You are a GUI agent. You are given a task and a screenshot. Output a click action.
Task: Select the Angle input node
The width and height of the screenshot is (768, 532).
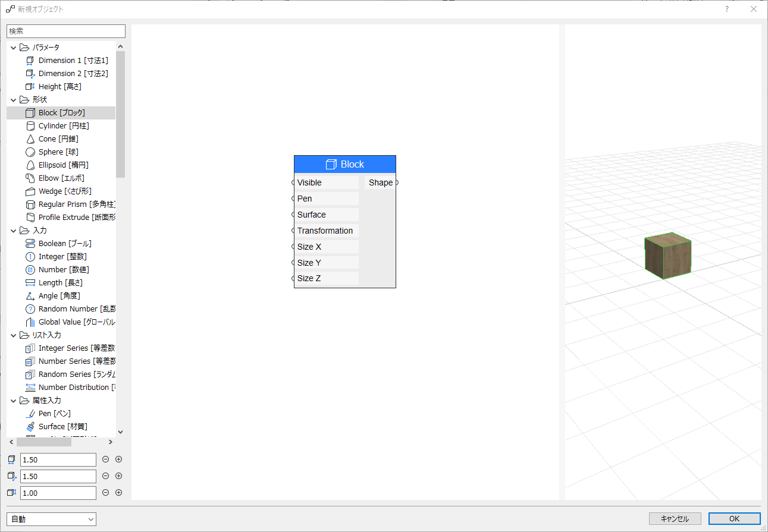click(x=57, y=295)
